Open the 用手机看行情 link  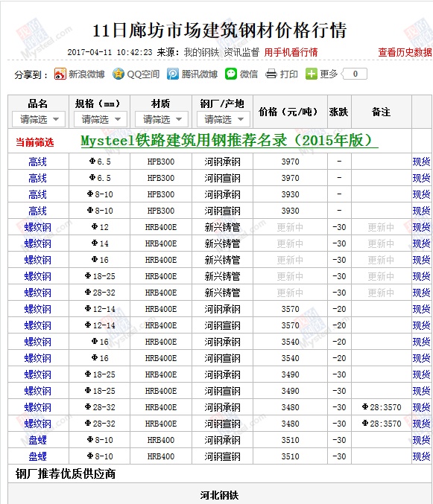pyautogui.click(x=291, y=52)
